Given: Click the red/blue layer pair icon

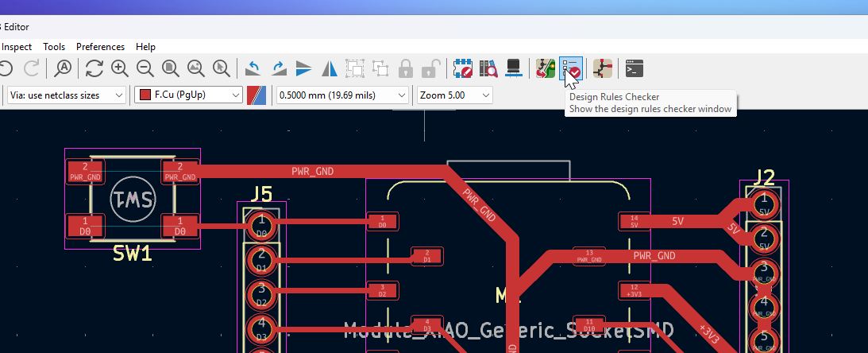Looking at the screenshot, I should (x=257, y=95).
